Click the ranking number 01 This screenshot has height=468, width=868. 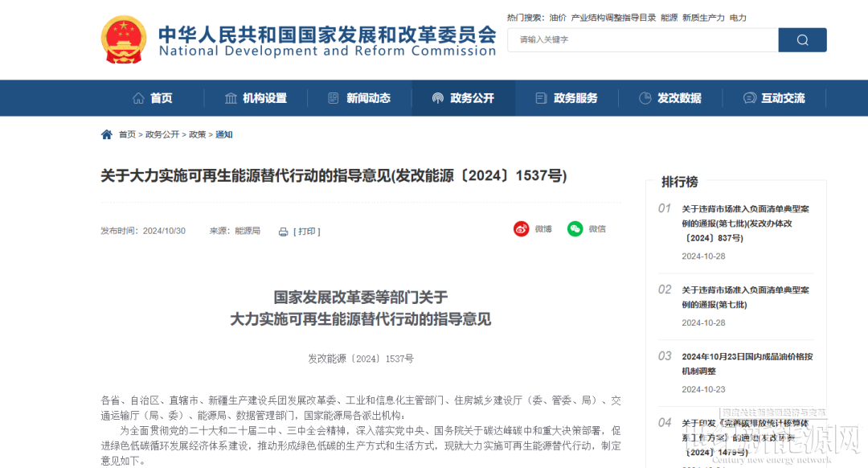click(x=665, y=208)
